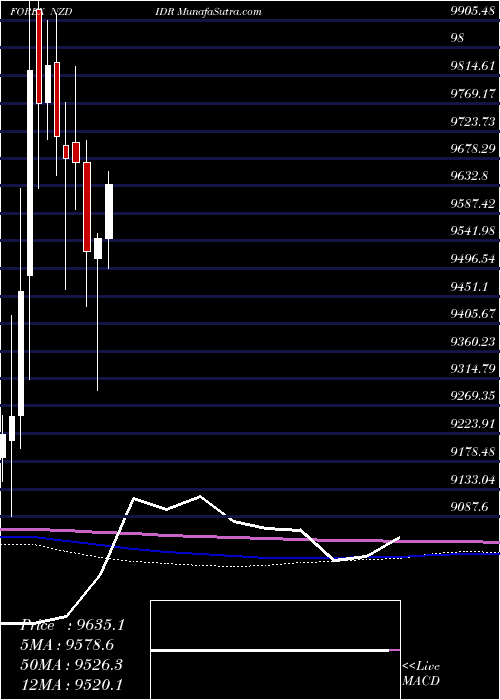Select the 9314.79 price axis label

[473, 369]
